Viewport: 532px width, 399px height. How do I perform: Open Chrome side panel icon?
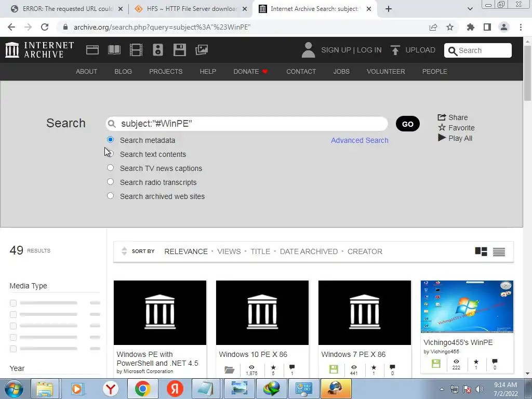(487, 27)
